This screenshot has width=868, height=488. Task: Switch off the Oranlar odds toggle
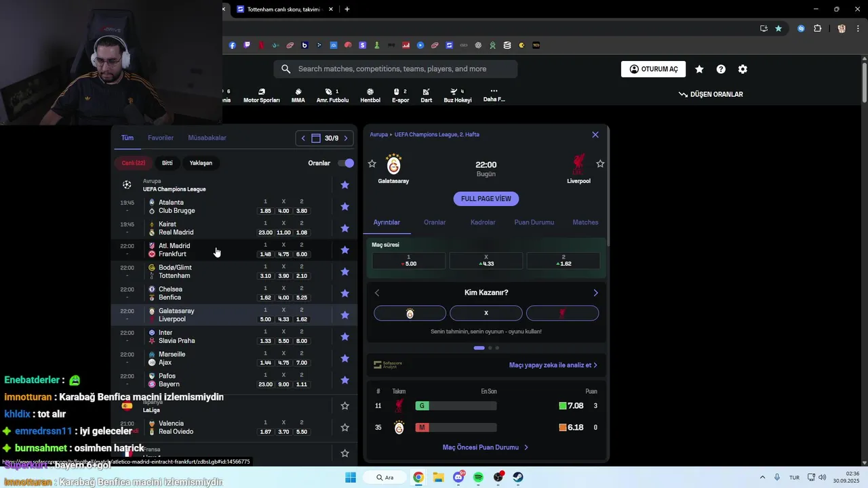[347, 163]
